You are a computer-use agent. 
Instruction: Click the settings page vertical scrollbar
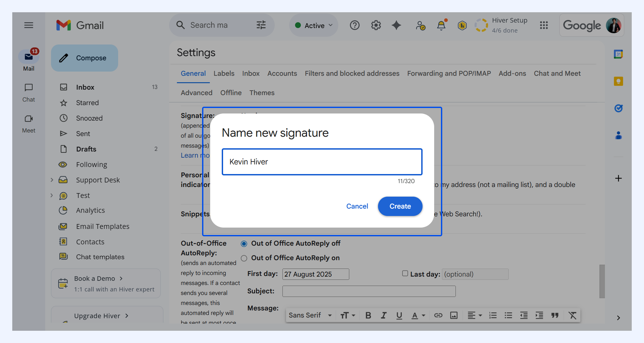(x=602, y=281)
